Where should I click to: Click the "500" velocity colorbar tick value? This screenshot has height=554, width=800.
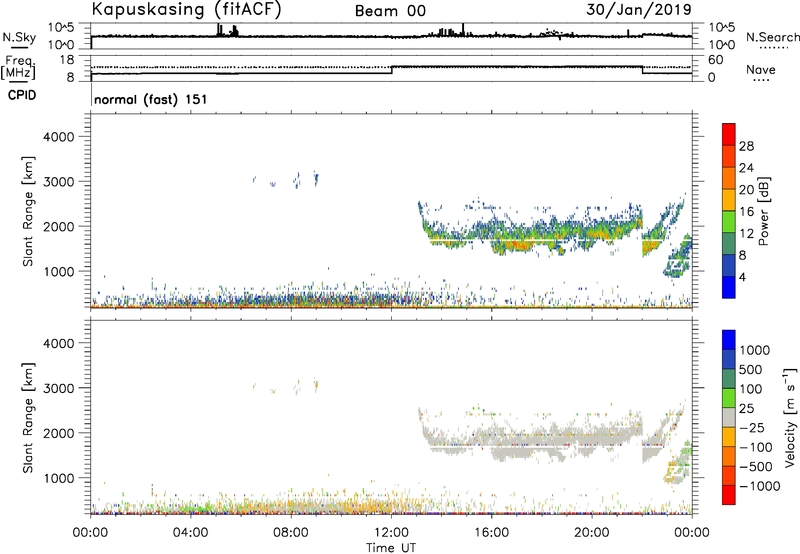pyautogui.click(x=751, y=370)
